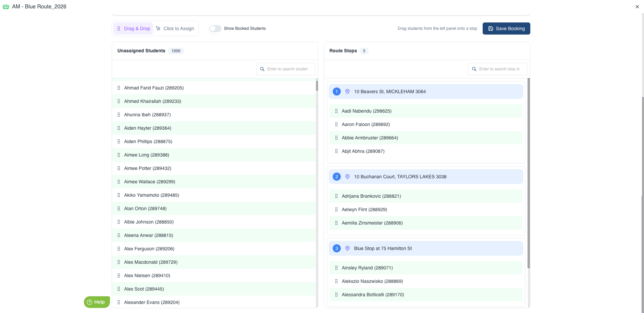This screenshot has height=313, width=644.
Task: Switch to Drag & Drop mode
Action: tap(133, 28)
